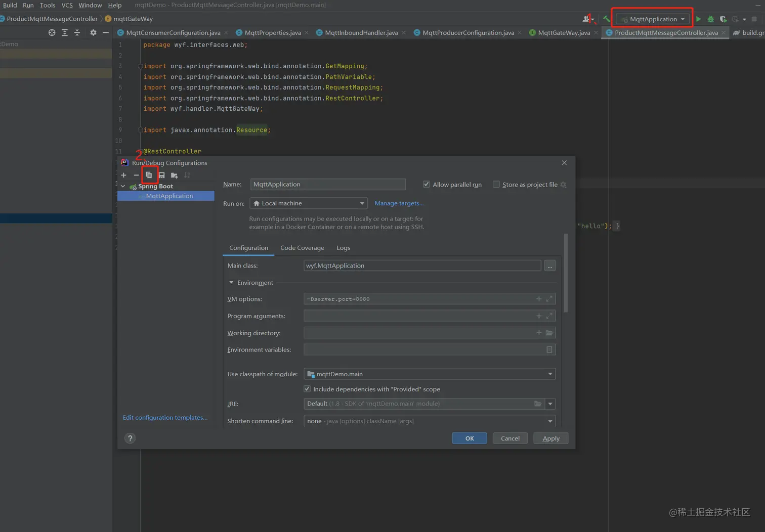765x532 pixels.
Task: Select MqttApplication in the configuration tree
Action: point(166,196)
